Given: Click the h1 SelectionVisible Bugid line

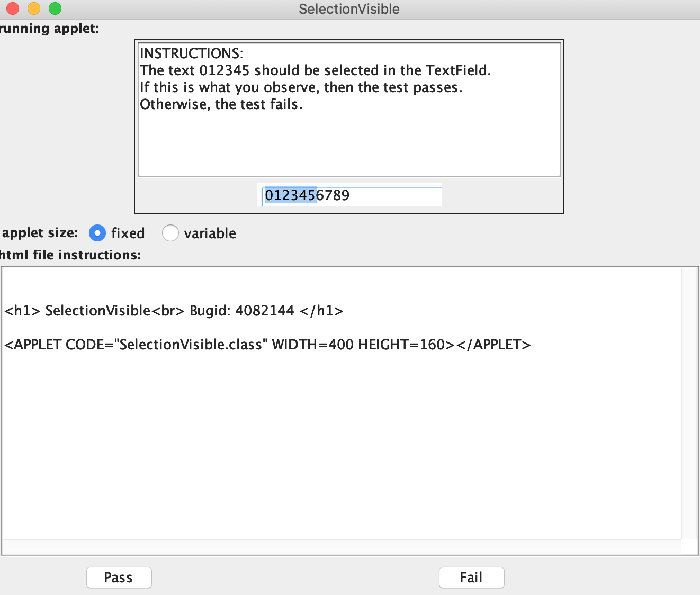Looking at the screenshot, I should (x=174, y=311).
